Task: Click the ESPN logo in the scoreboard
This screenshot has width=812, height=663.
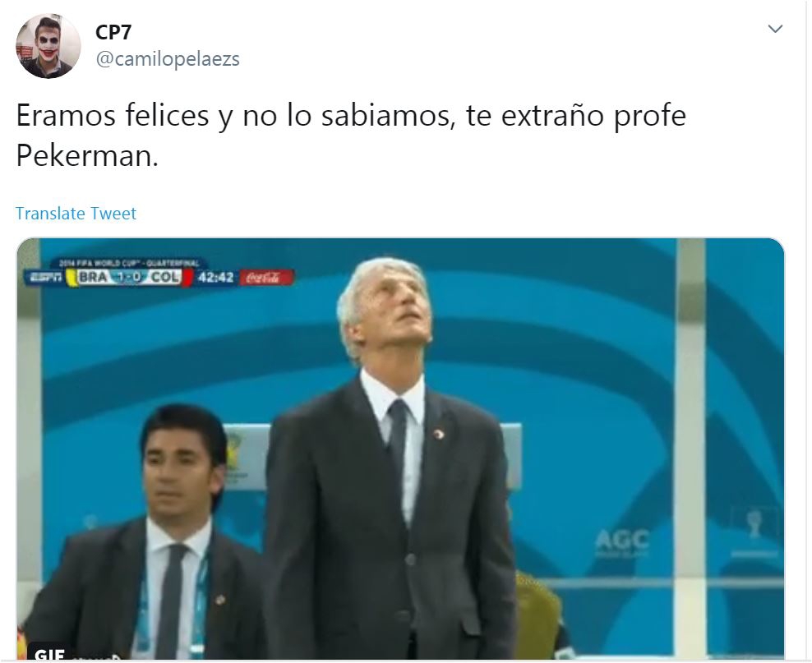Action: tap(45, 278)
